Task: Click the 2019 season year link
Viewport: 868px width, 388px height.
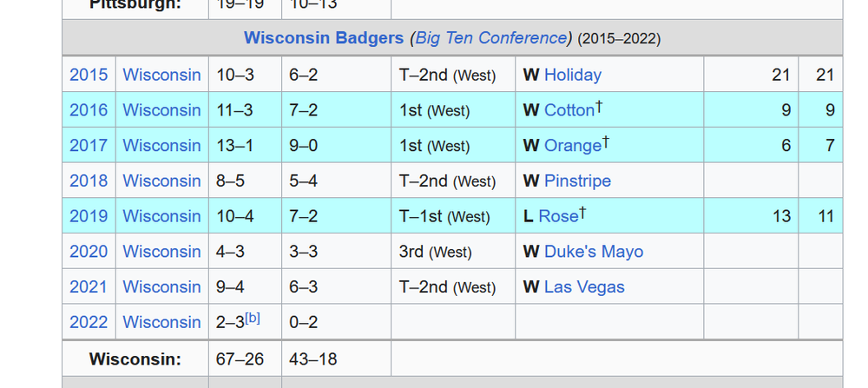Action: tap(89, 216)
